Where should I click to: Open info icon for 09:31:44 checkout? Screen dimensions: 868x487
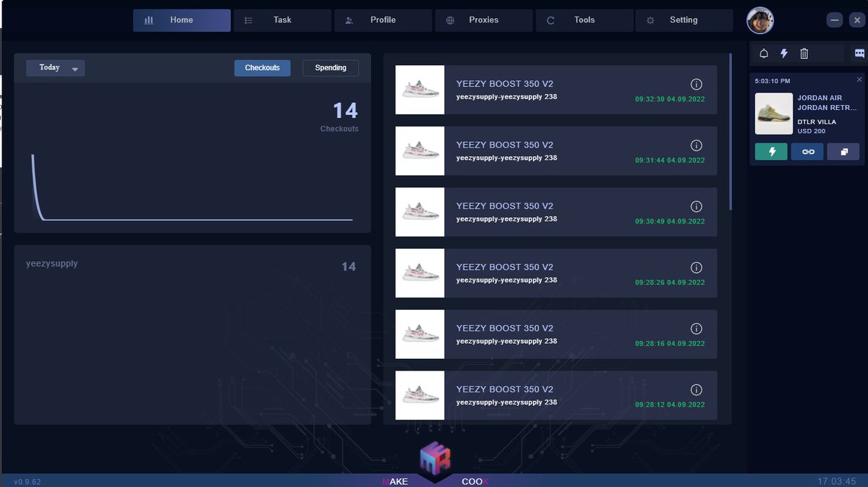click(697, 145)
